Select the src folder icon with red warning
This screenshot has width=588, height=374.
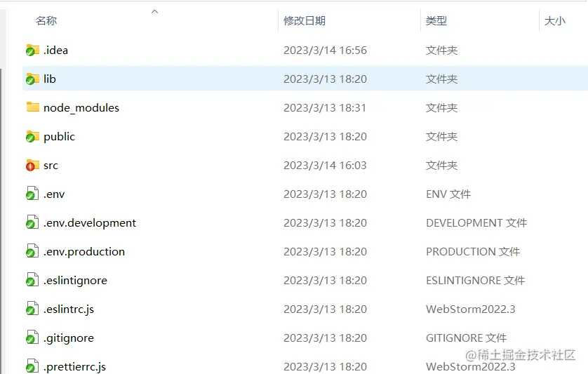pyautogui.click(x=32, y=165)
